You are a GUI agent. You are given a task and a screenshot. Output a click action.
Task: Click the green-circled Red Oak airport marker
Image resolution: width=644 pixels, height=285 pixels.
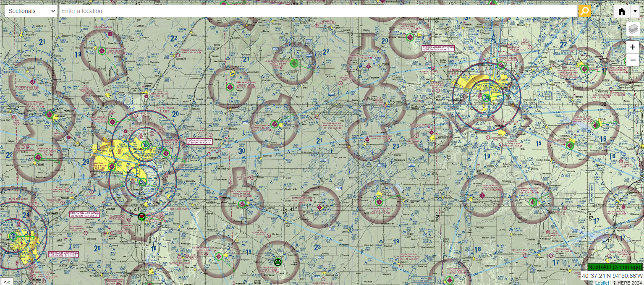click(242, 204)
